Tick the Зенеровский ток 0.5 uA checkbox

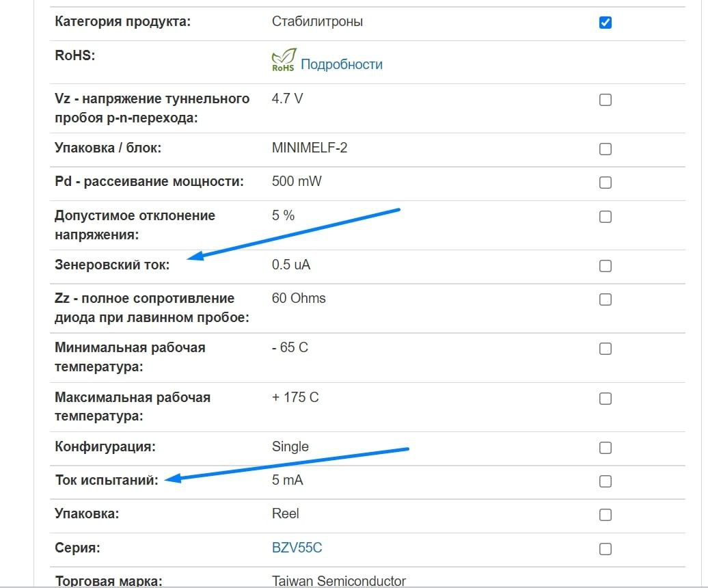(x=605, y=265)
